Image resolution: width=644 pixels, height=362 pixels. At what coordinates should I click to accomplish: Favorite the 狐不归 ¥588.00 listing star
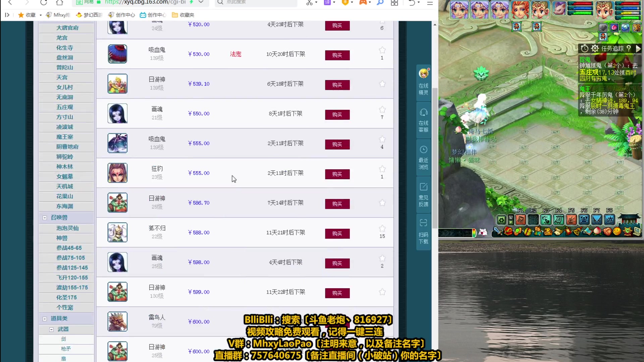tap(382, 229)
